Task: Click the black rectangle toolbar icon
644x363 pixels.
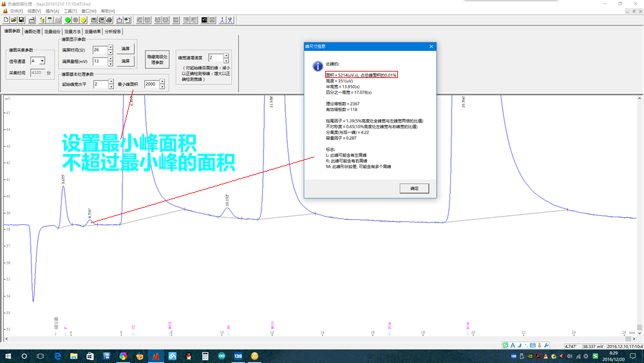Action: coord(204,20)
